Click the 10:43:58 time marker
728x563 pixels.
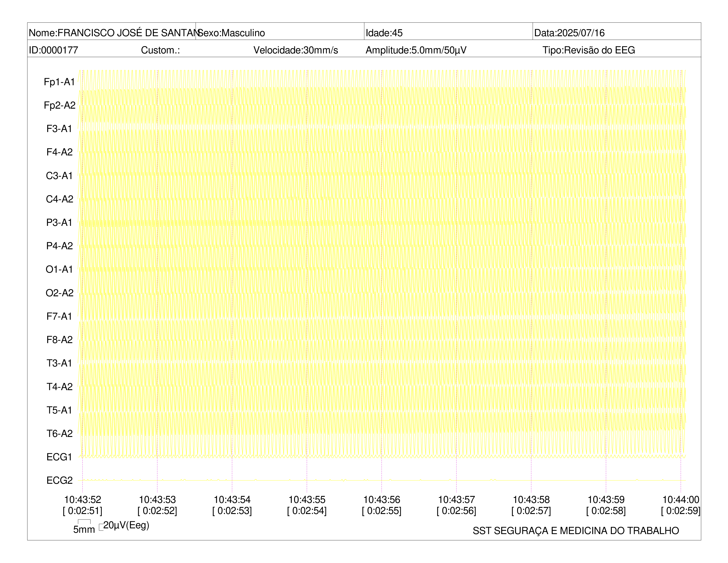[531, 500]
